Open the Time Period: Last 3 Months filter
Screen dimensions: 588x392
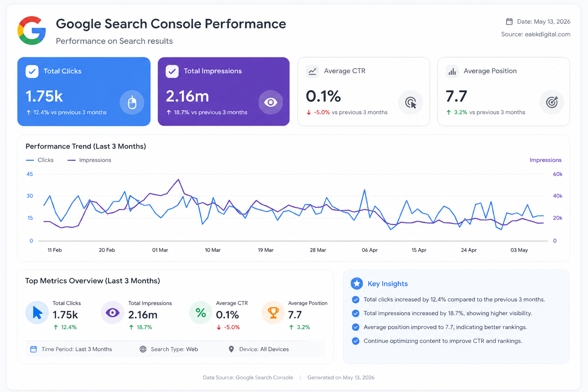[71, 349]
